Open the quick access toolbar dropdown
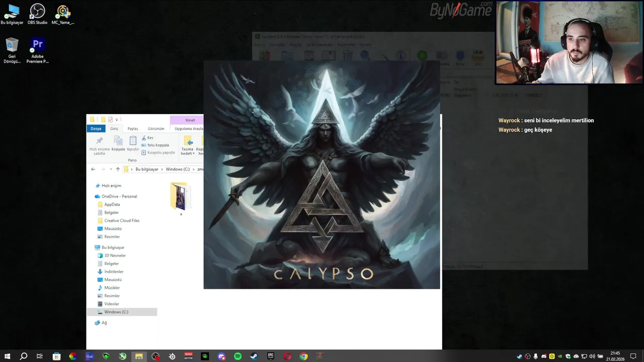Image resolution: width=644 pixels, height=362 pixels. (117, 120)
